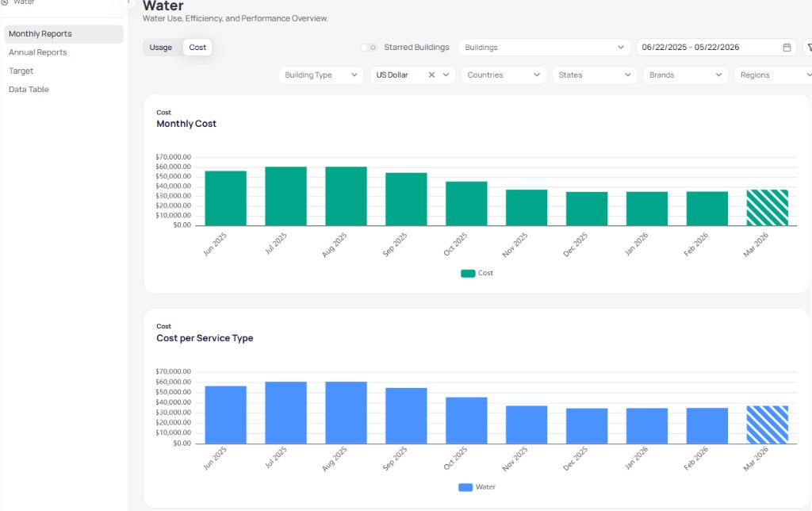
Task: Click the date range 06/22/2025 - 05/22/2026 field
Action: tap(716, 47)
